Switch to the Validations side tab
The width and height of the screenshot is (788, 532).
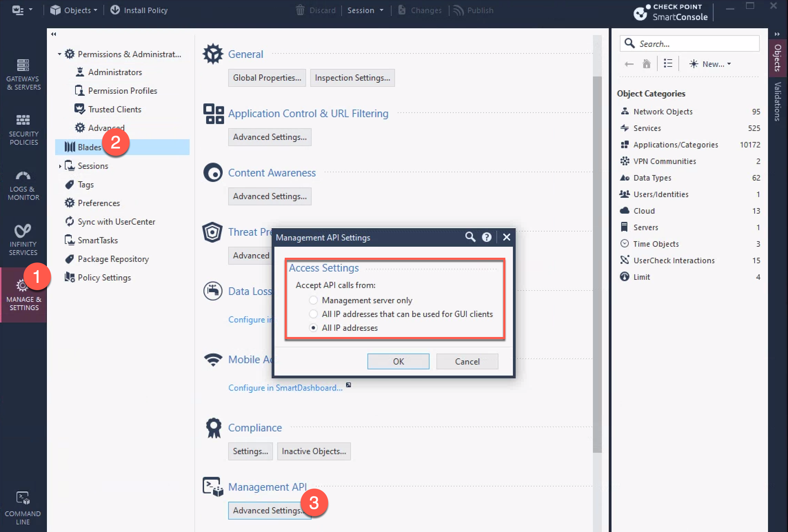pyautogui.click(x=777, y=102)
